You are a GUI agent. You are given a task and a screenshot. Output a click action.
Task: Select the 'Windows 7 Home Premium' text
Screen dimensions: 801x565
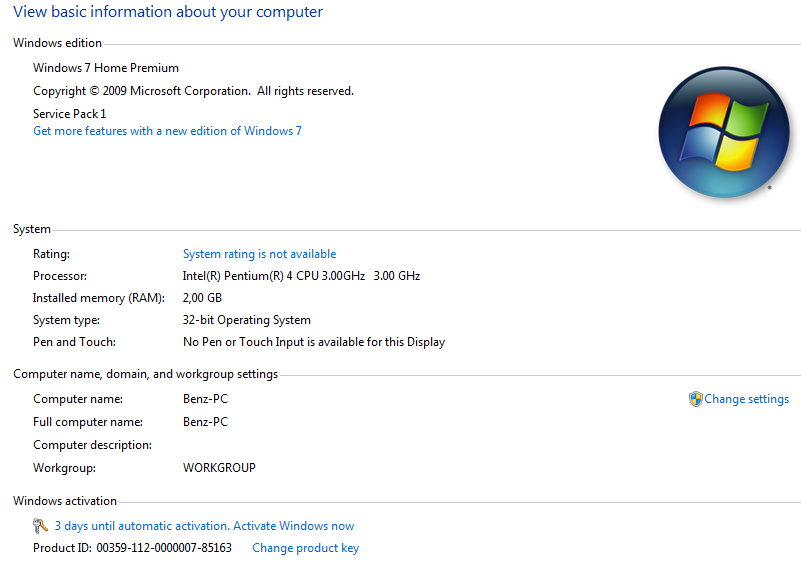tap(106, 68)
